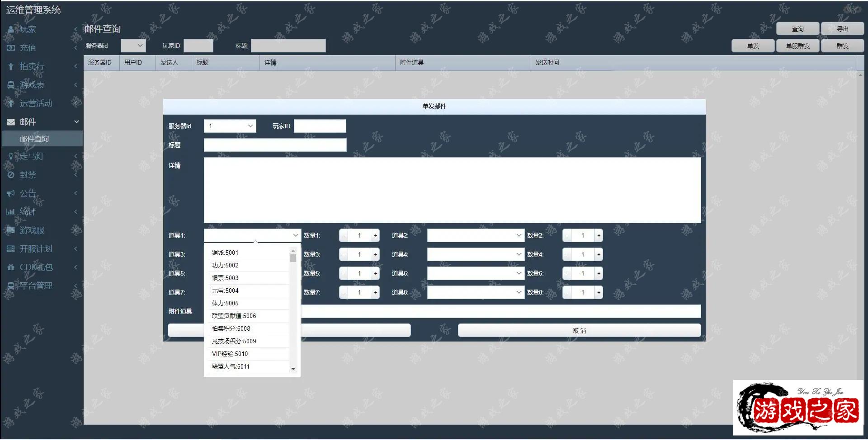Click the recharge icon beside 充值
Image resolution: width=868 pixels, height=440 pixels.
(11, 48)
